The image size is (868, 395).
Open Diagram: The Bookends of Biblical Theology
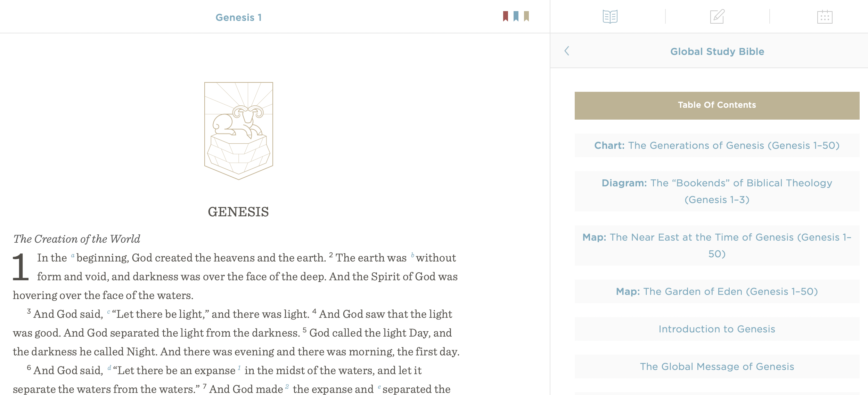tap(717, 191)
